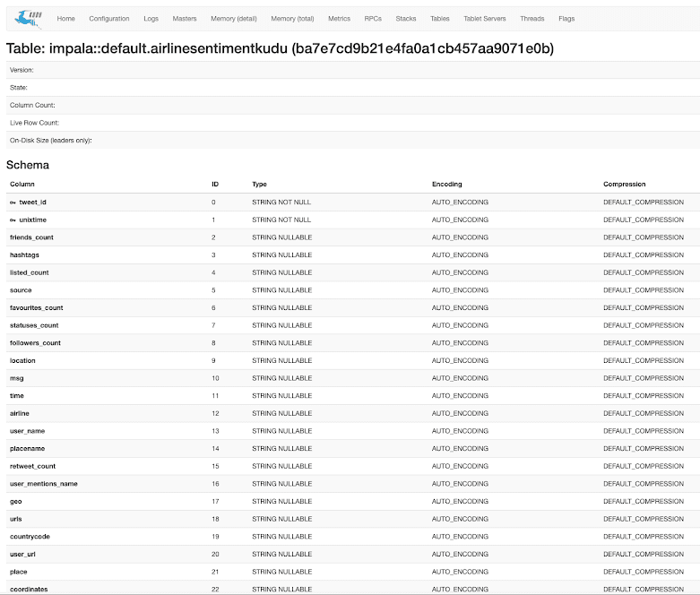Screen dimensions: 700x595
Task: Select the listed_count column name
Action: (29, 272)
